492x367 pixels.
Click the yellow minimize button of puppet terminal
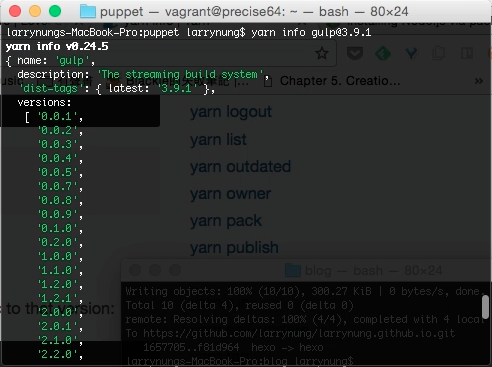pyautogui.click(x=35, y=11)
